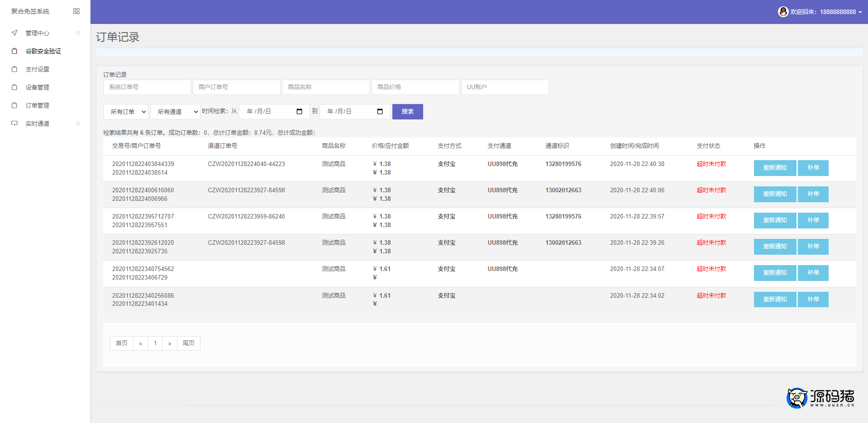Click the grid icon beside 聚合免签系统
The width and height of the screenshot is (868, 423).
point(76,11)
